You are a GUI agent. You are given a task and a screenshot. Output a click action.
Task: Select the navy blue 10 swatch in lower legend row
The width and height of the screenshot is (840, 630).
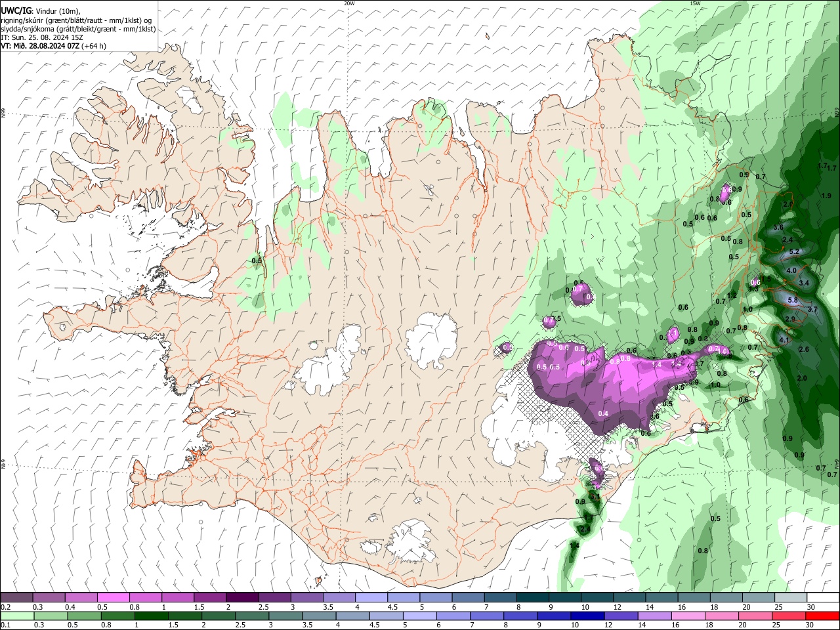tap(587, 616)
